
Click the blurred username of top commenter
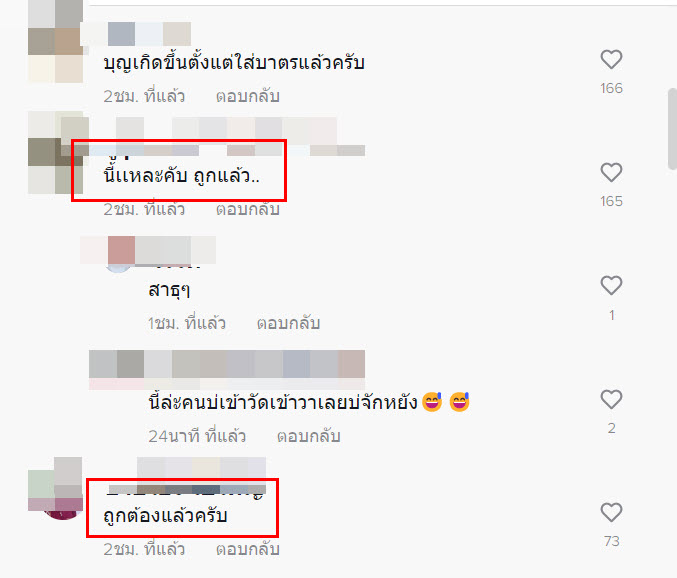pos(136,34)
